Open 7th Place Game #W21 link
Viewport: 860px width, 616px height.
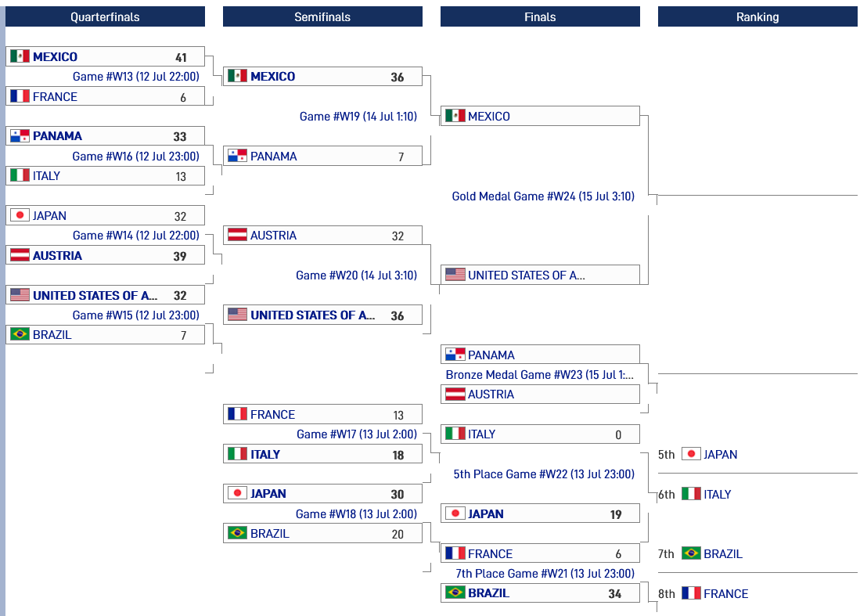click(545, 573)
